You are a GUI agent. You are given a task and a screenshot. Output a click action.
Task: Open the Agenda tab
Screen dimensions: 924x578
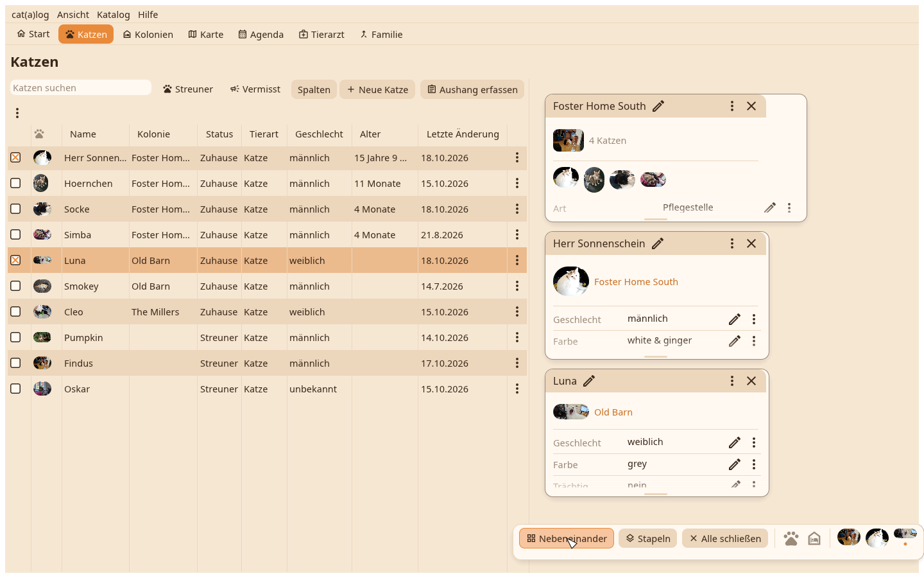point(261,34)
